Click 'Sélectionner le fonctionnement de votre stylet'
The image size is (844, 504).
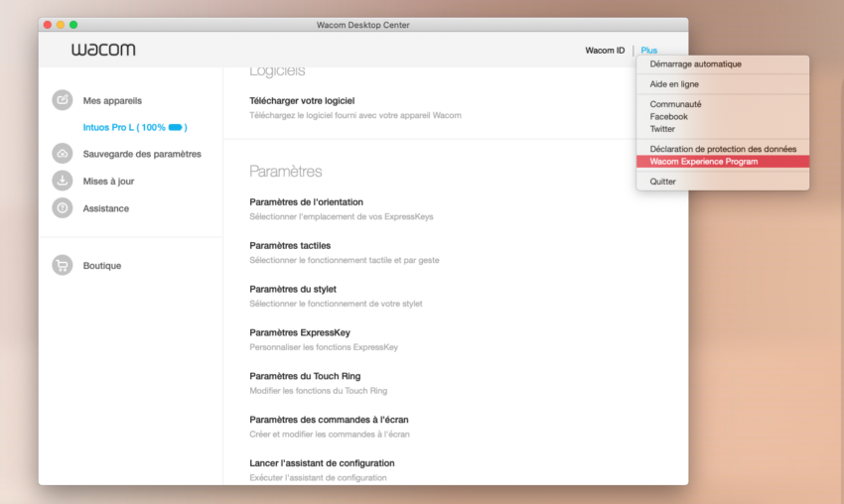click(x=336, y=304)
